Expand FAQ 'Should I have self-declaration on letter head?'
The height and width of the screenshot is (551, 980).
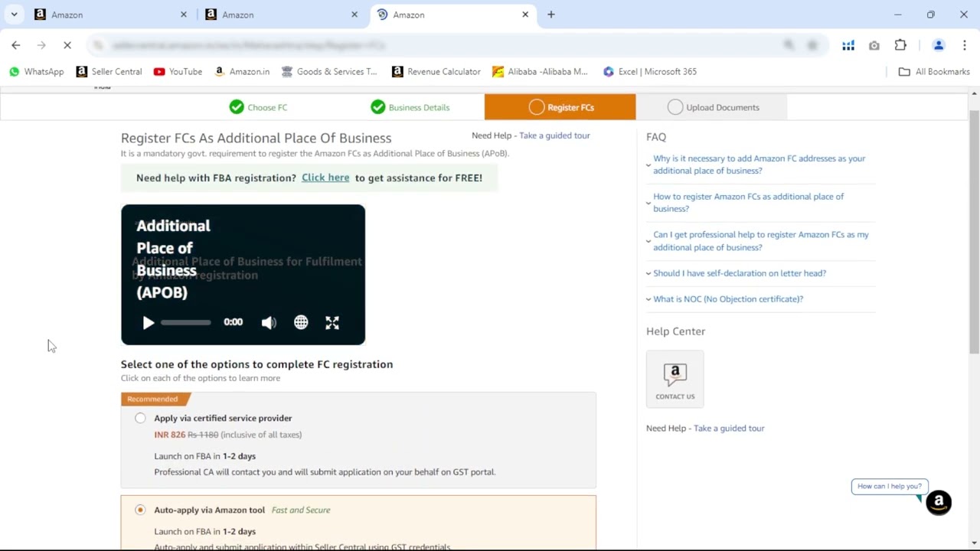739,273
